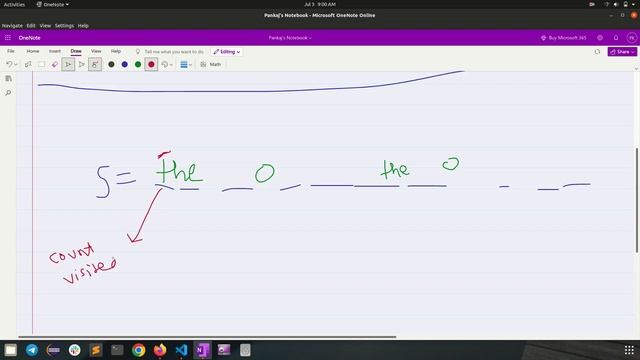Open the Navigate window menu
Image resolution: width=640 pixels, height=360 pixels.
(x=12, y=26)
